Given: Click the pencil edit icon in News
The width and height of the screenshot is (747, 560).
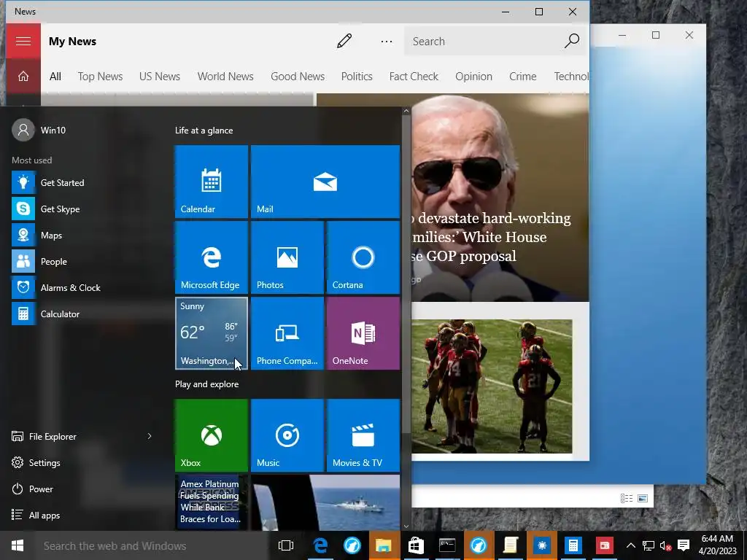Looking at the screenshot, I should click(x=344, y=42).
